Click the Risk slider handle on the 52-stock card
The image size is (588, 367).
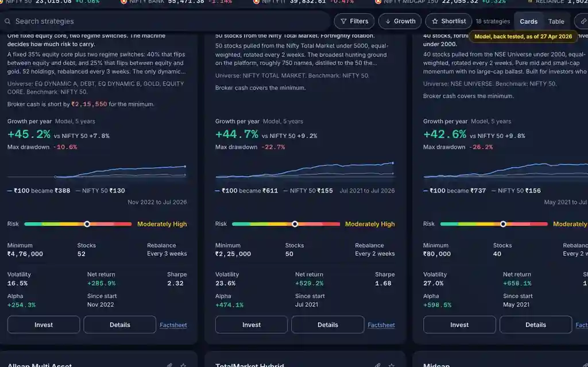(x=87, y=224)
